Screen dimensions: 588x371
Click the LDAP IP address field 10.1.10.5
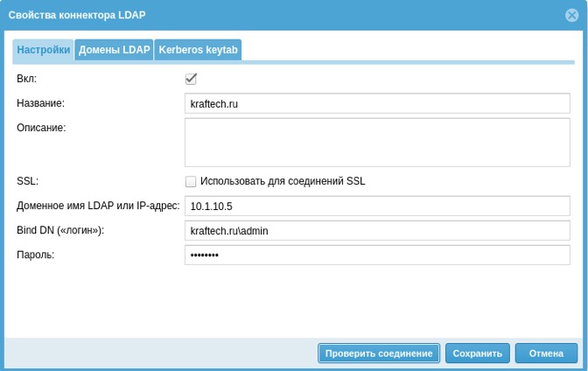[377, 206]
